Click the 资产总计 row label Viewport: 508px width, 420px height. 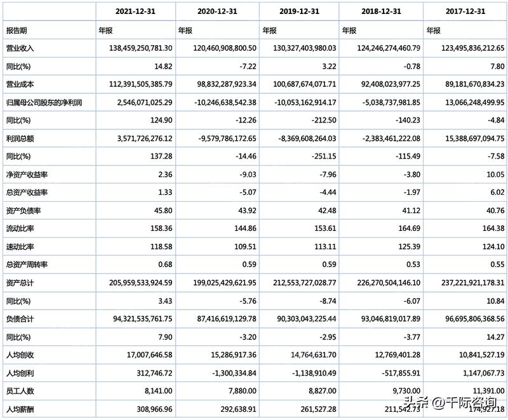tap(20, 280)
